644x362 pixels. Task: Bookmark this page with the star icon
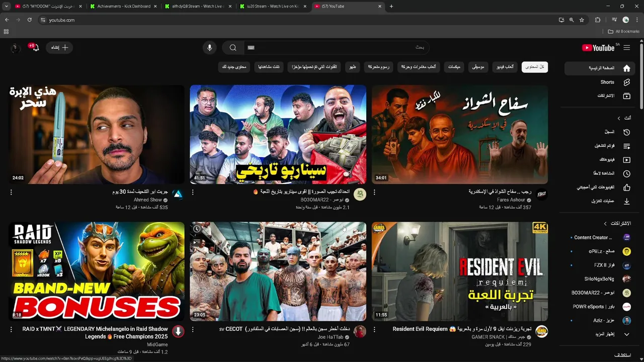click(x=582, y=20)
